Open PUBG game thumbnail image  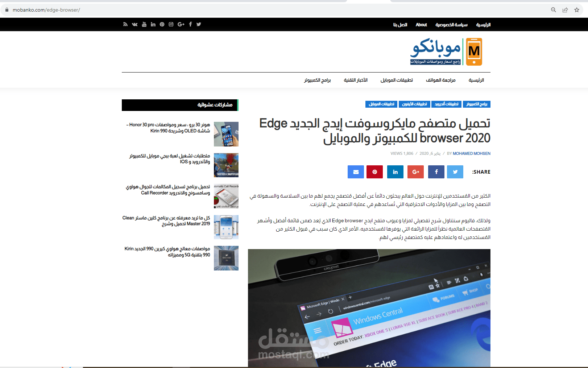(226, 165)
